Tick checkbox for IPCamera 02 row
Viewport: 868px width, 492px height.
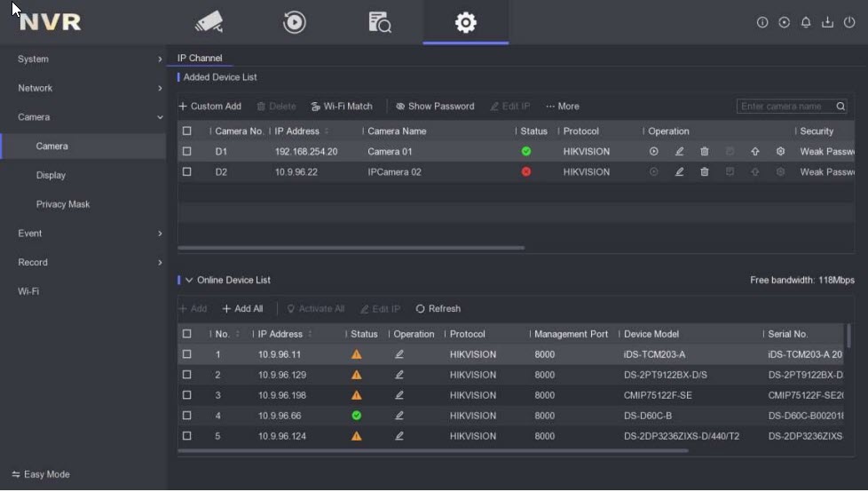click(x=186, y=172)
